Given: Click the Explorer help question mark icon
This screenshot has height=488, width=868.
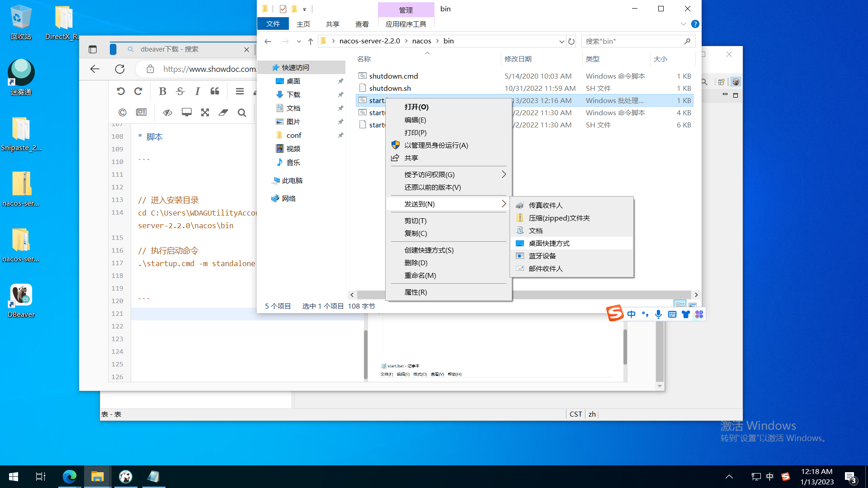Looking at the screenshot, I should tap(695, 24).
